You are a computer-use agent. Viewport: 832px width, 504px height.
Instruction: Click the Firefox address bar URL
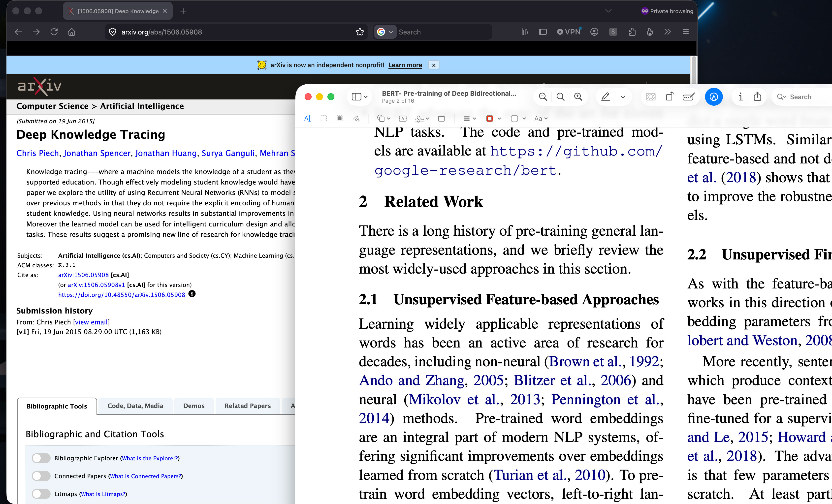161,32
